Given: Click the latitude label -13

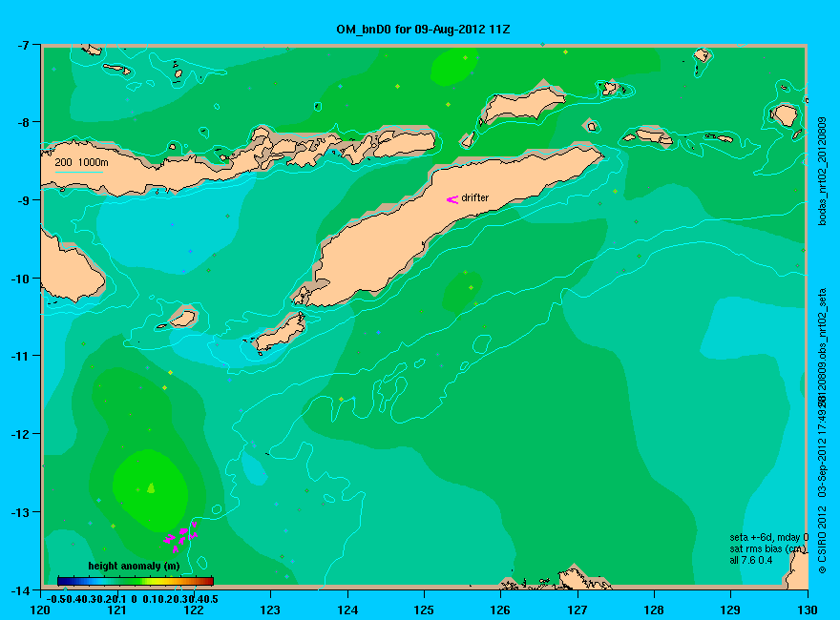Looking at the screenshot, I should 20,512.
